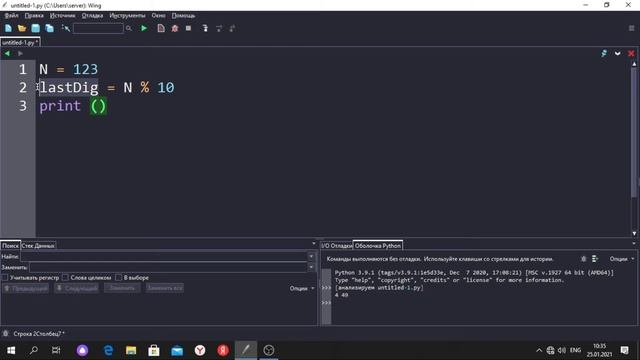This screenshot has height=360, width=640.
Task: Click the scrollbar down arrow in the editor
Action: pos(634,233)
